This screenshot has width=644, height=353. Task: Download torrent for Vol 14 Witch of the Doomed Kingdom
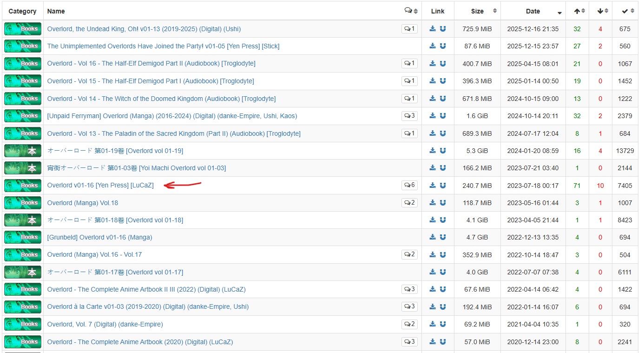click(433, 98)
